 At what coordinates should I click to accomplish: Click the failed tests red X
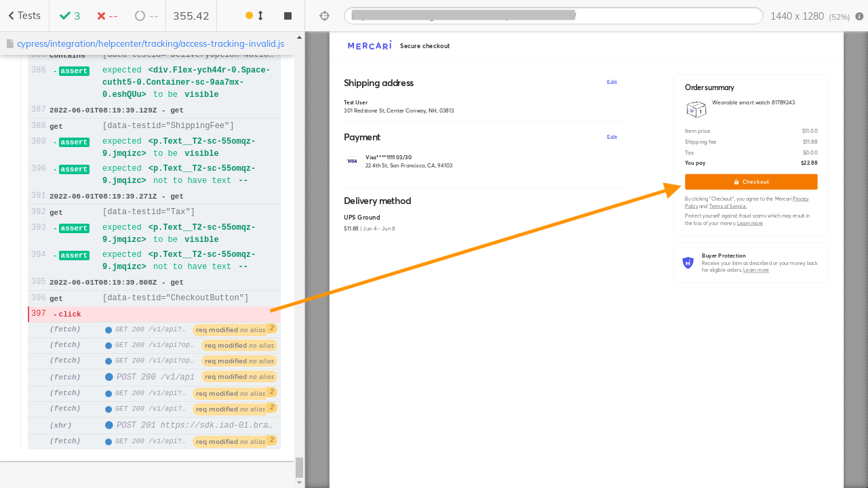(x=107, y=16)
